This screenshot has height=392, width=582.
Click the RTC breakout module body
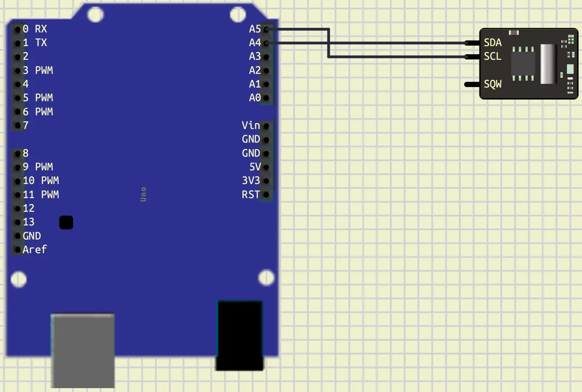pyautogui.click(x=529, y=64)
